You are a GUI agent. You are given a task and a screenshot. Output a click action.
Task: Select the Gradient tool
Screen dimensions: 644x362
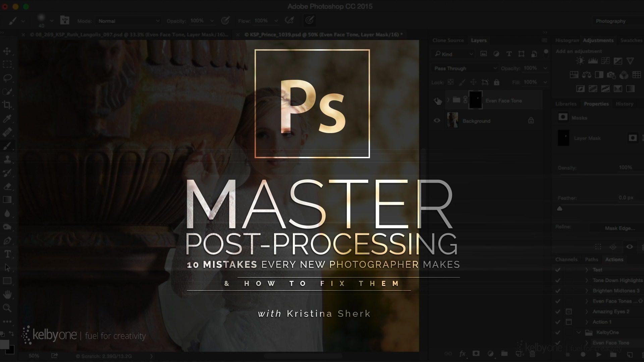point(7,200)
